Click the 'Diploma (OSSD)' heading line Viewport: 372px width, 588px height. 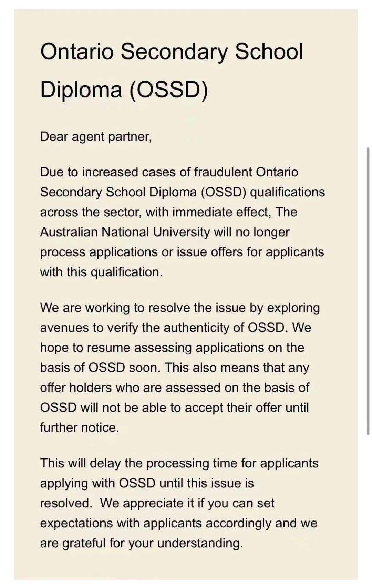coord(124,90)
